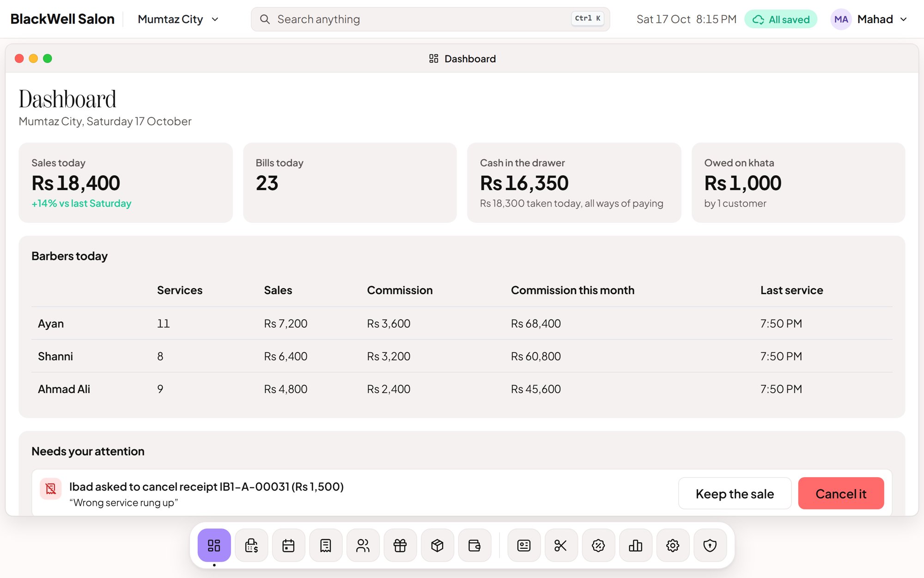The width and height of the screenshot is (924, 578).
Task: Click the MA avatar circle
Action: coord(841,19)
